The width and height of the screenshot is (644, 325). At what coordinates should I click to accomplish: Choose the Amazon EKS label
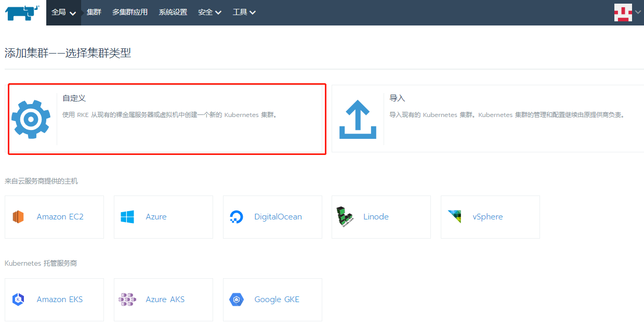tap(60, 300)
